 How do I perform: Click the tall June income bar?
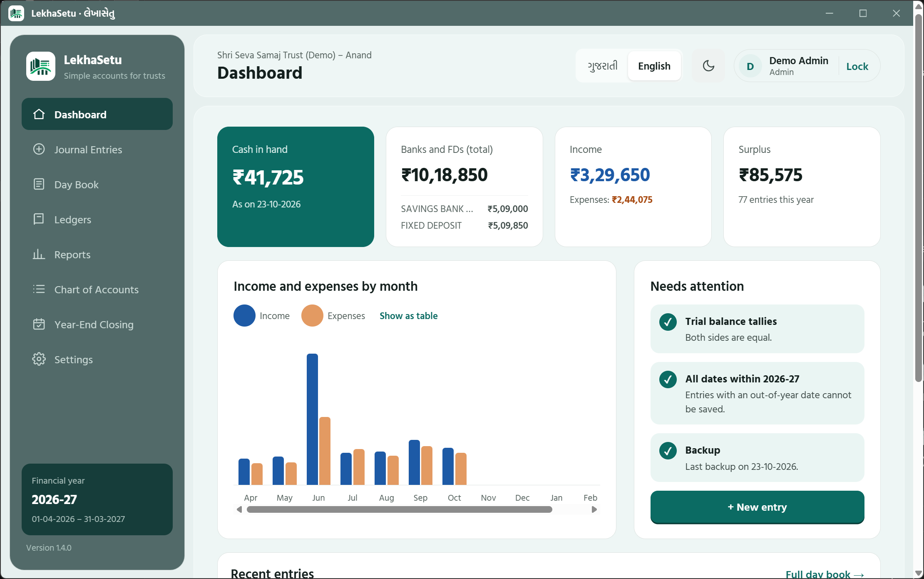312,419
